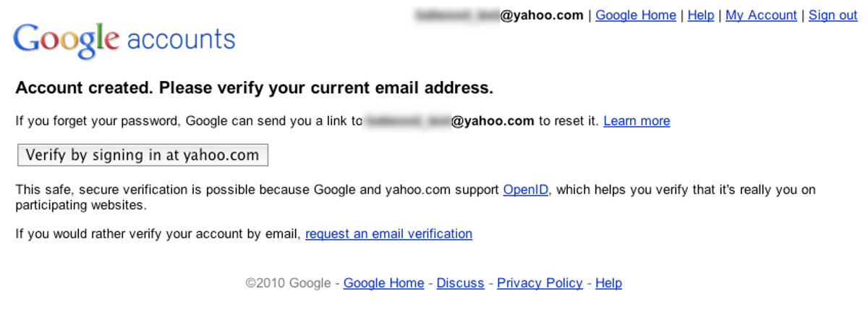Viewport: 868px width, 310px height.
Task: Click the "accounts" word beside the logo
Action: (x=181, y=39)
